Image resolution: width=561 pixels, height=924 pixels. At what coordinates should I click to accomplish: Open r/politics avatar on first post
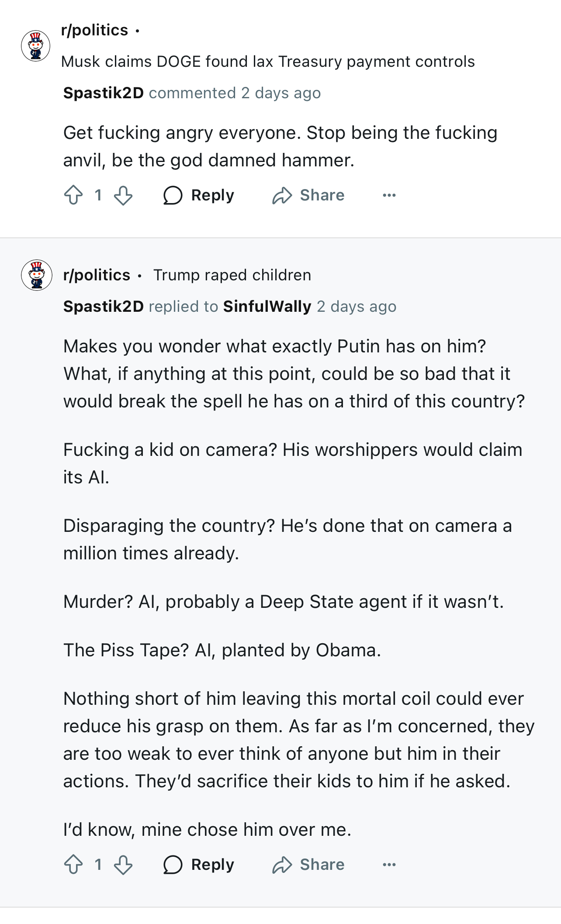[x=36, y=46]
